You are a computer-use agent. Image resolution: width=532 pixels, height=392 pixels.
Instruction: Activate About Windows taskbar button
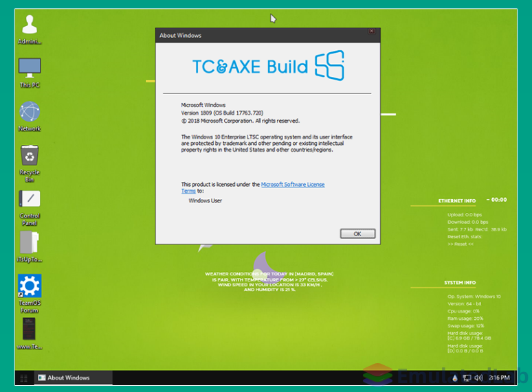tap(73, 378)
